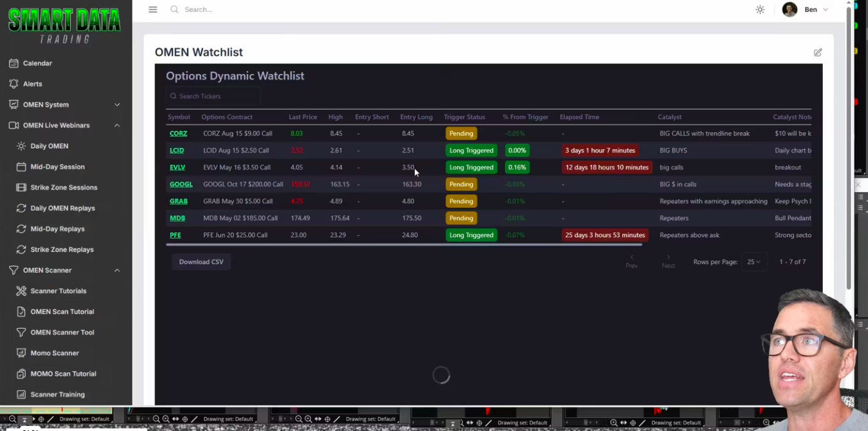
Task: Collapse the OMEN Live Webinars chevron
Action: coord(117,125)
